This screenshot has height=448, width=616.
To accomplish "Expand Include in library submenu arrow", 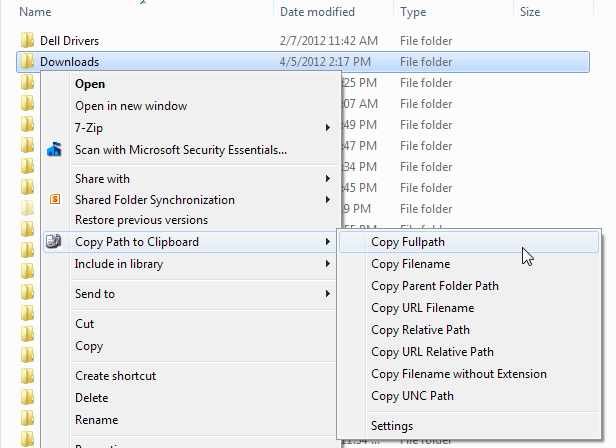I will [328, 264].
